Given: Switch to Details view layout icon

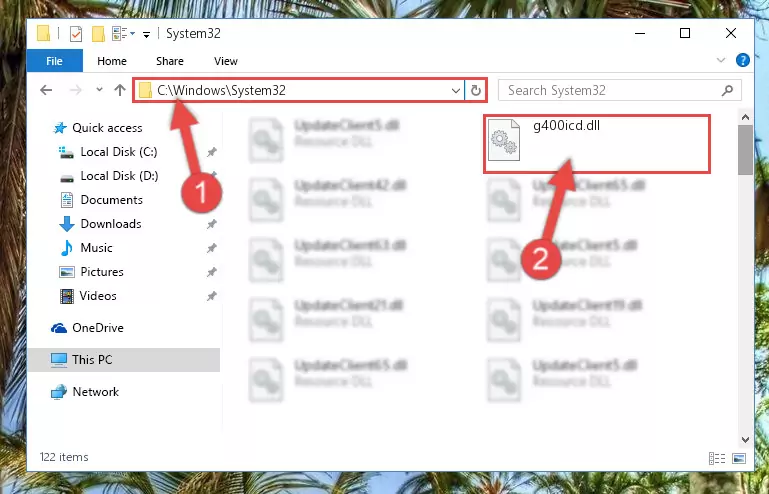Looking at the screenshot, I should 717,458.
